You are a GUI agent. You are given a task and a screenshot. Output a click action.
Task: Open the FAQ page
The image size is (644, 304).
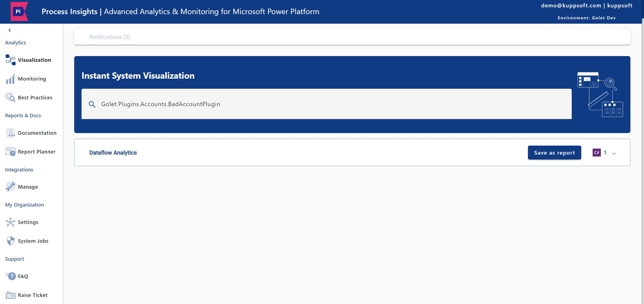[x=23, y=276]
